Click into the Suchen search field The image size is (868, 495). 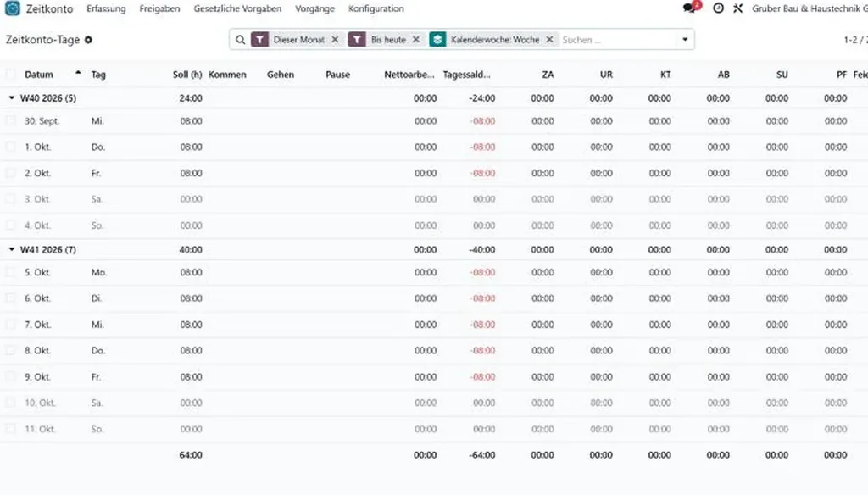point(617,40)
